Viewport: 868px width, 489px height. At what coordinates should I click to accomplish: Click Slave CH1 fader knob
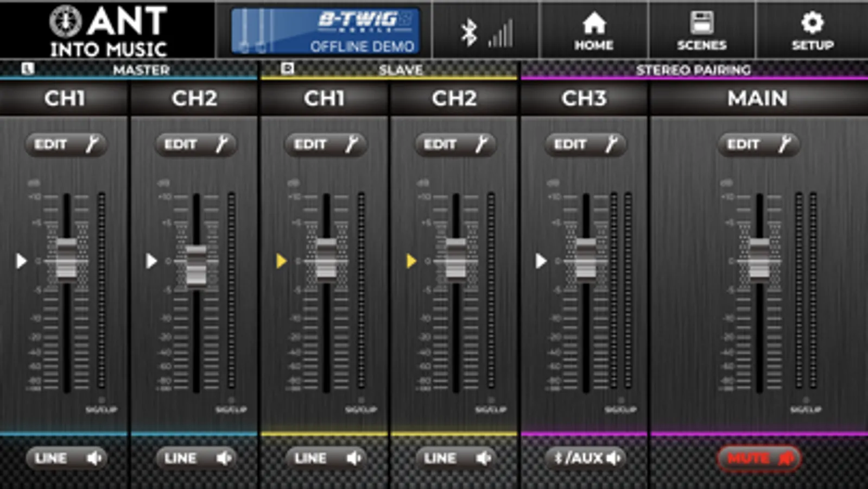pyautogui.click(x=326, y=259)
